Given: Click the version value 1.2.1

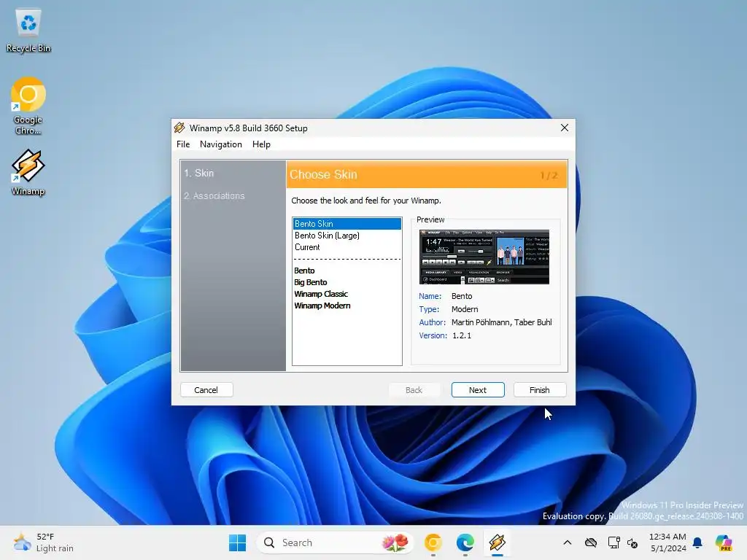Looking at the screenshot, I should (462, 335).
